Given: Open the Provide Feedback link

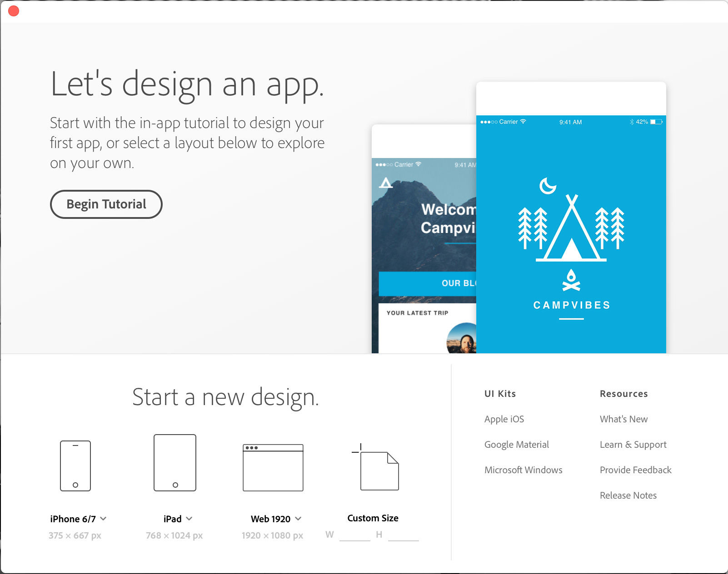Looking at the screenshot, I should [635, 470].
